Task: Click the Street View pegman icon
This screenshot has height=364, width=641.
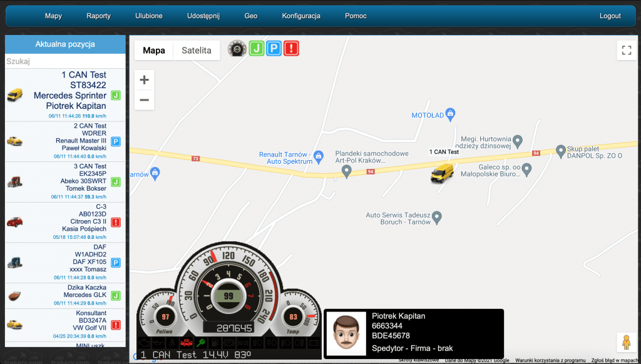Action: tap(626, 342)
